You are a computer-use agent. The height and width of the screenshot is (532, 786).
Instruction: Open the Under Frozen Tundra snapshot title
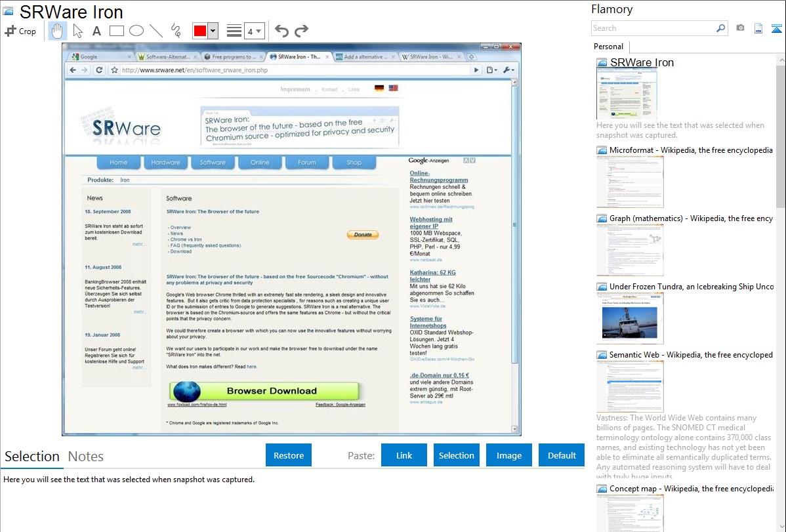coord(691,286)
